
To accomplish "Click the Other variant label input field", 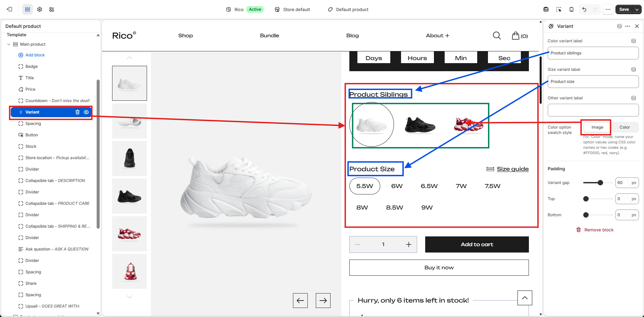I will pyautogui.click(x=593, y=110).
